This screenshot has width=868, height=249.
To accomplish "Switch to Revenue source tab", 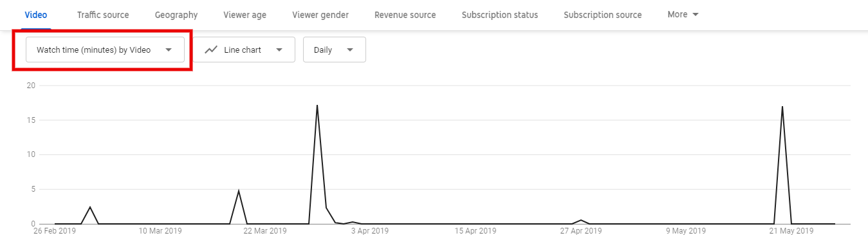I will [x=405, y=15].
